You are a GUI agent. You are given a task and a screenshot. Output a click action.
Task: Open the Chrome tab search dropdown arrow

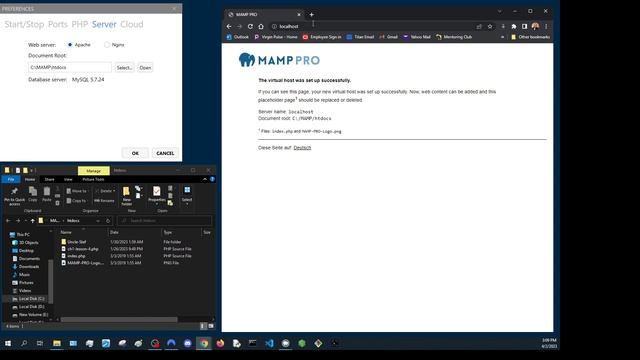[x=500, y=11]
